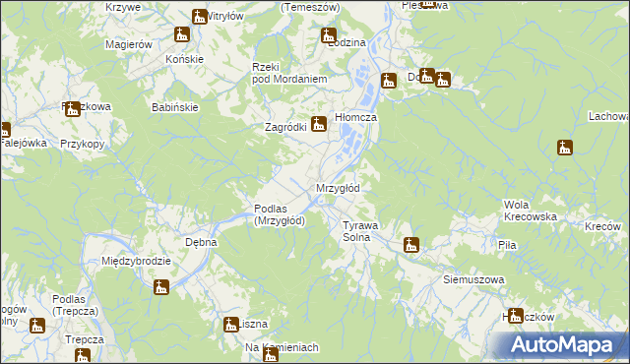Image resolution: width=630 pixels, height=364 pixels.
Task: Click the Piła place label
Action: (507, 245)
